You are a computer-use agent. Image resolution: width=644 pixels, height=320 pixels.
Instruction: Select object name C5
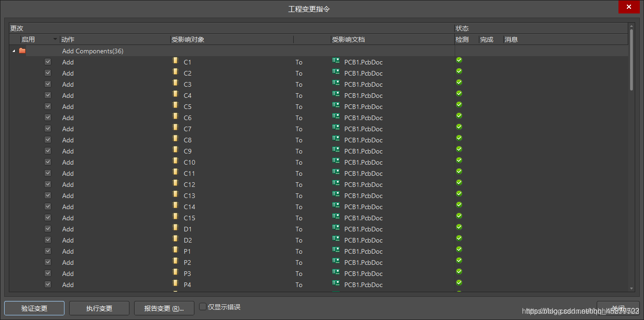187,107
